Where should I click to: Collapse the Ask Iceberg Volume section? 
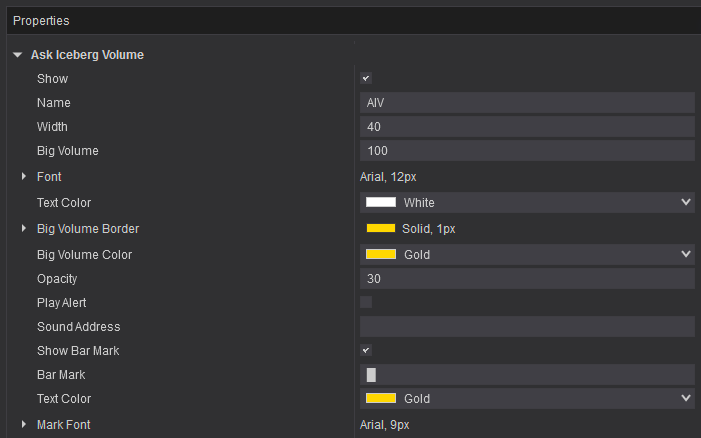[17, 55]
